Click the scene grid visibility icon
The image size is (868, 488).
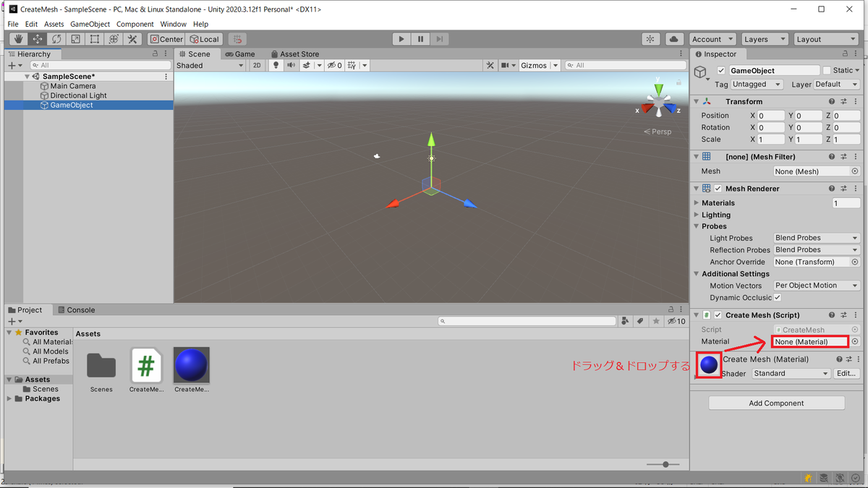point(352,65)
